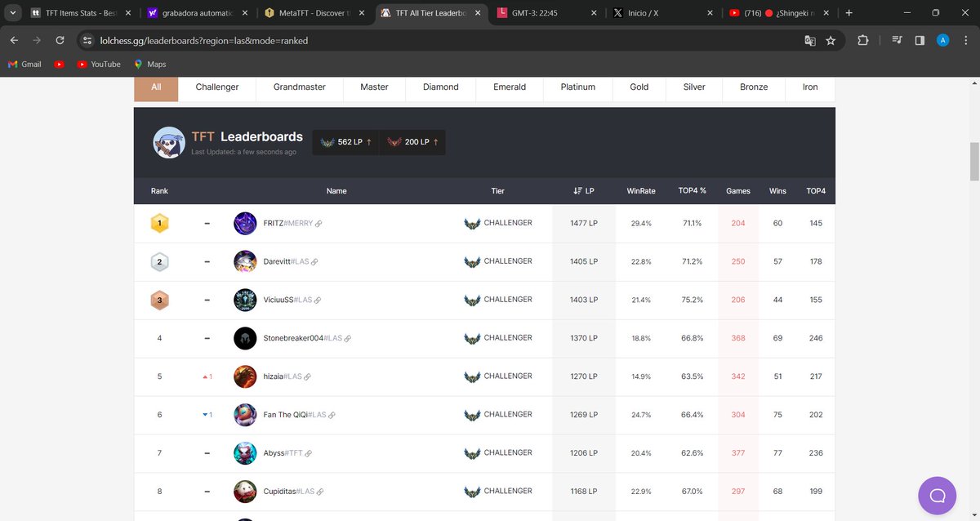This screenshot has height=521, width=980.
Task: Click ViciuuSS profile avatar
Action: point(245,300)
